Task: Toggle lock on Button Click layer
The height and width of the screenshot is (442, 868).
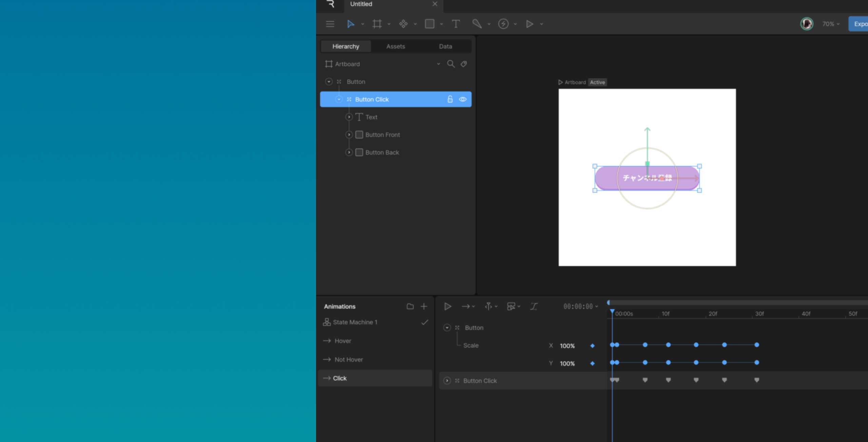Action: tap(450, 99)
